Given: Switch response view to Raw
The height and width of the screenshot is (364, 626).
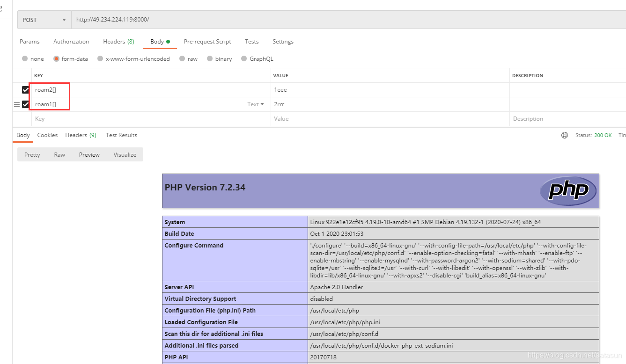Looking at the screenshot, I should coord(59,155).
